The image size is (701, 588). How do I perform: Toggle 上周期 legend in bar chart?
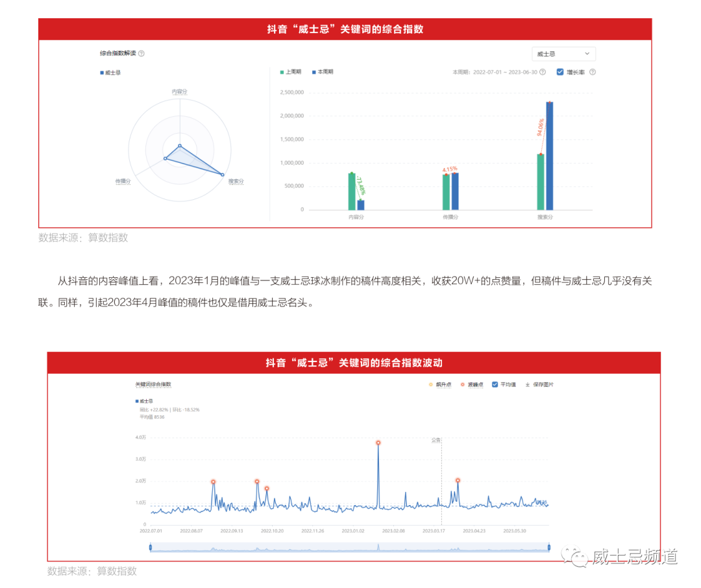[291, 72]
